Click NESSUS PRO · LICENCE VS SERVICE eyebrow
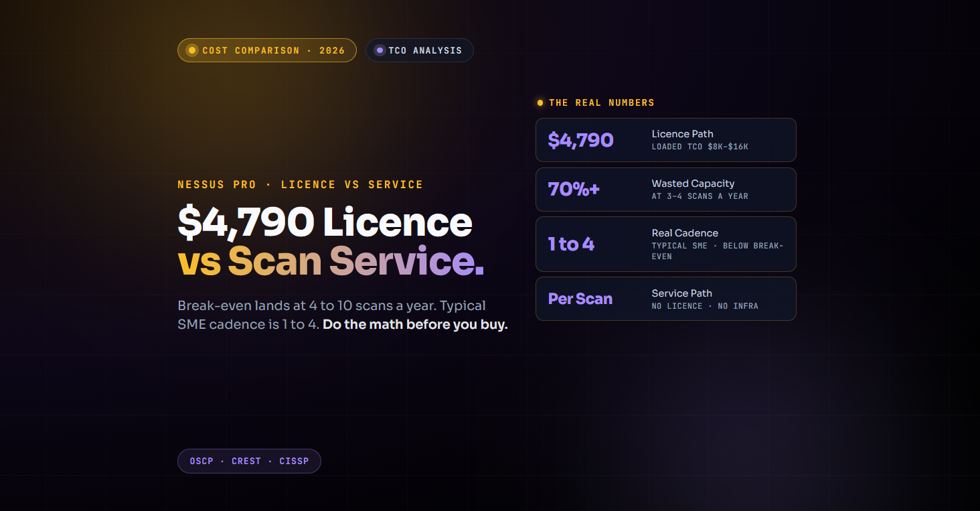This screenshot has height=511, width=980. click(300, 185)
